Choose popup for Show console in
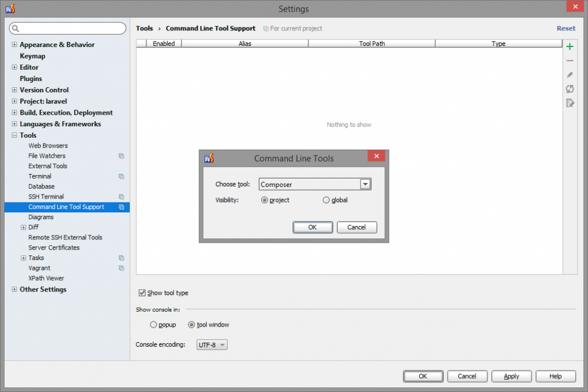 pyautogui.click(x=152, y=324)
